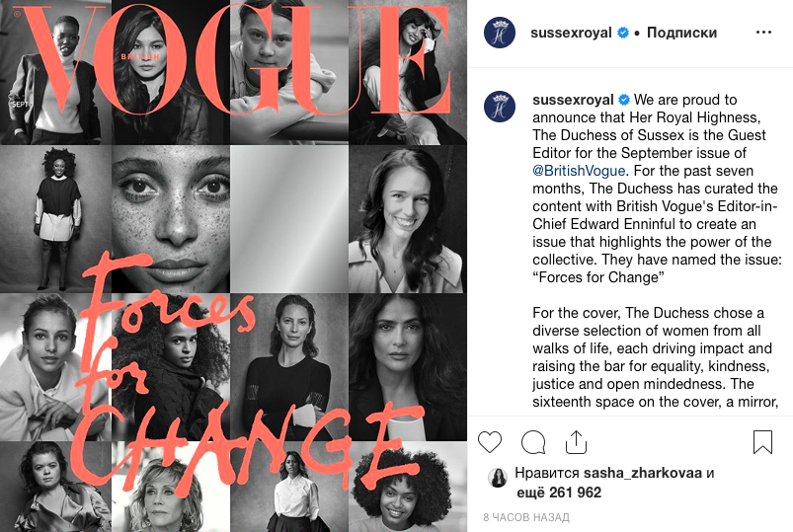
Task: Click sussexroyal avatar beside the caption
Action: (x=500, y=107)
